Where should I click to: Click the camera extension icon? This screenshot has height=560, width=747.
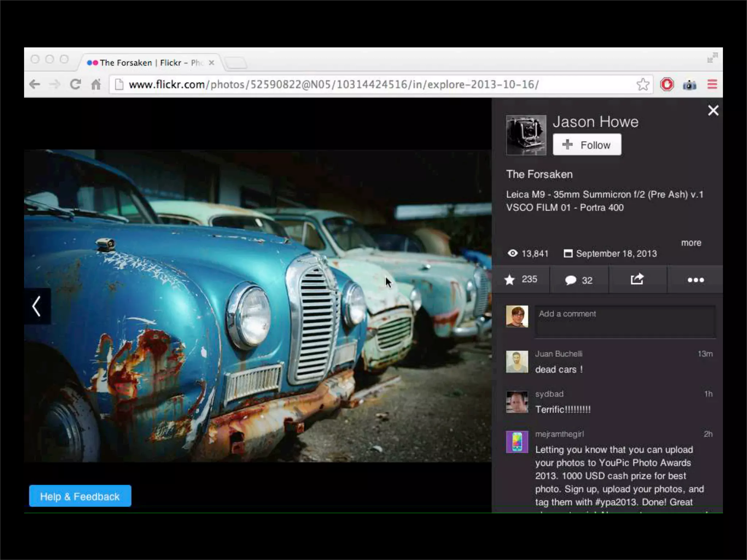[x=689, y=85]
